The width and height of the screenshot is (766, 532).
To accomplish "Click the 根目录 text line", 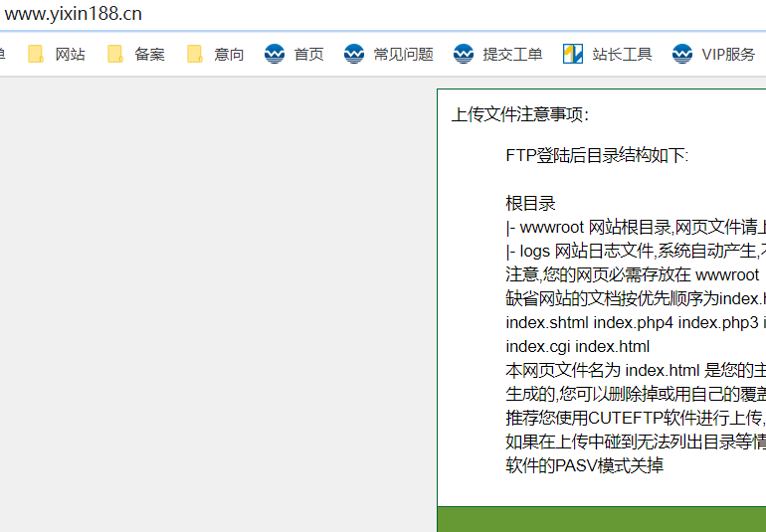I will (x=530, y=204).
